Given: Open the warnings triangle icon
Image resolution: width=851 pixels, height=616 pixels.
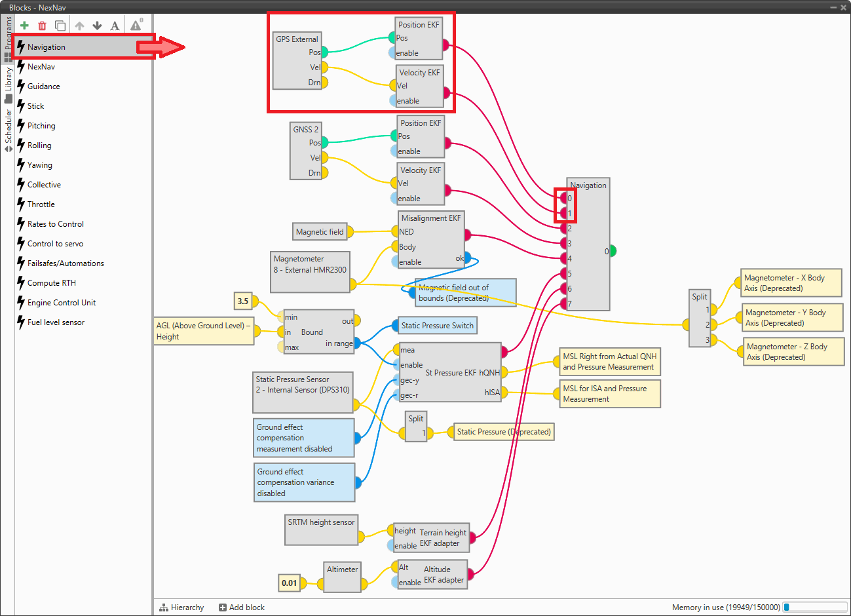Looking at the screenshot, I should pyautogui.click(x=136, y=26).
